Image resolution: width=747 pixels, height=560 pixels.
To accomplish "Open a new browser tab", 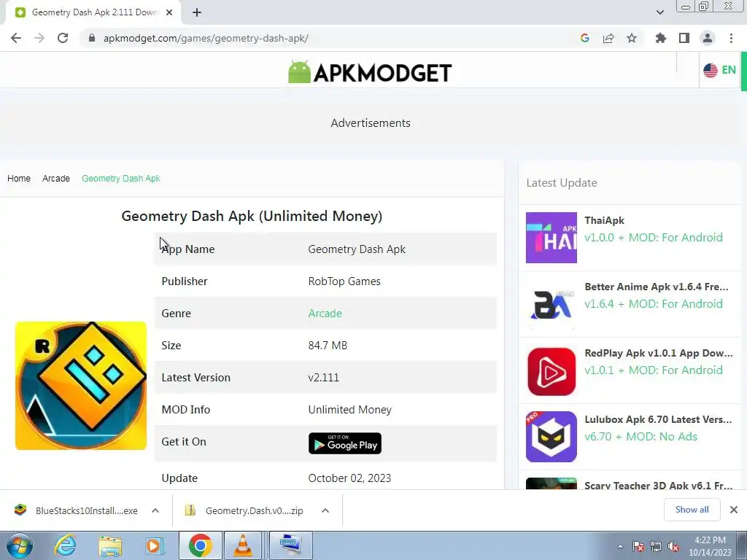I will point(197,12).
